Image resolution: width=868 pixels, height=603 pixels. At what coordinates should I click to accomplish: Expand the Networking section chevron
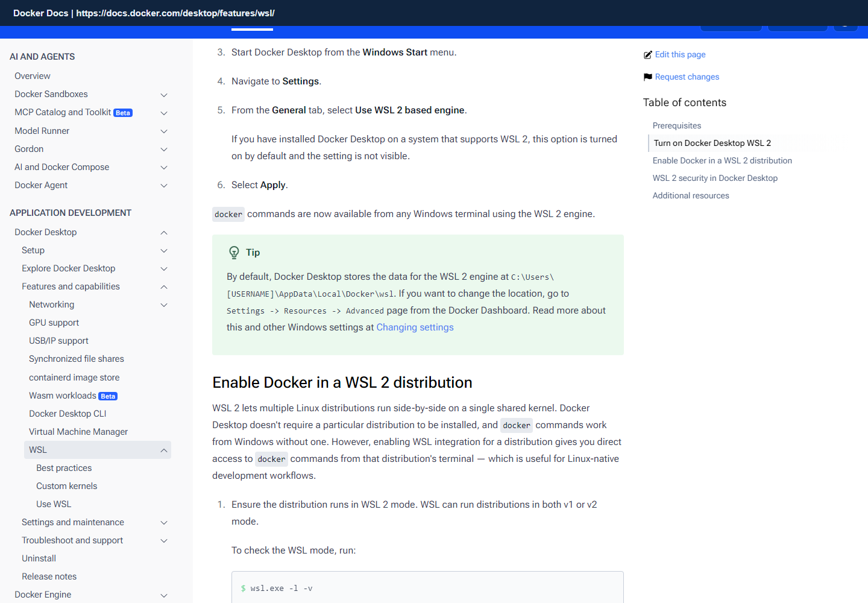[164, 305]
